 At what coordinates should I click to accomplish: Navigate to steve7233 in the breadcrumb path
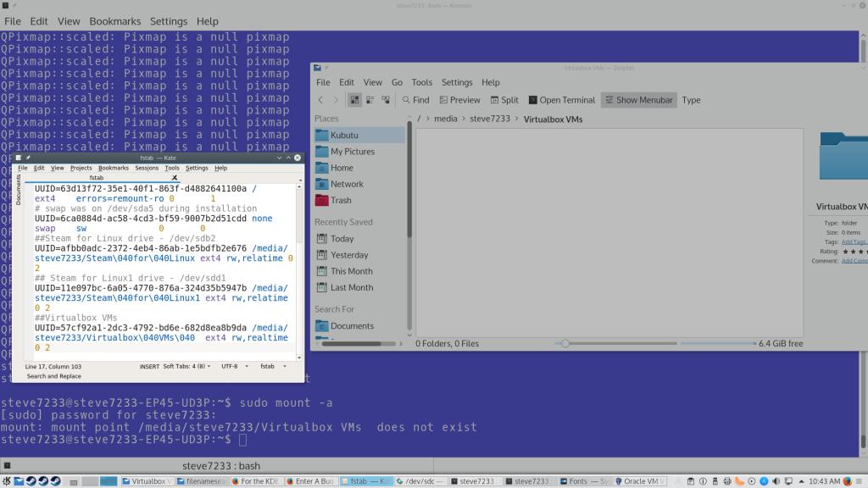490,119
